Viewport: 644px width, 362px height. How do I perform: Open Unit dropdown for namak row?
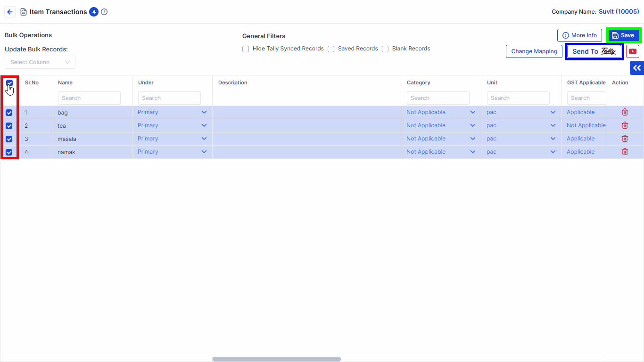tap(521, 152)
